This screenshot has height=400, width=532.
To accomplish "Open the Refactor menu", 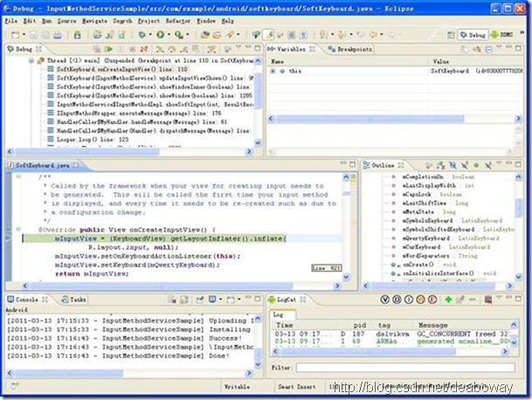I will (x=178, y=21).
